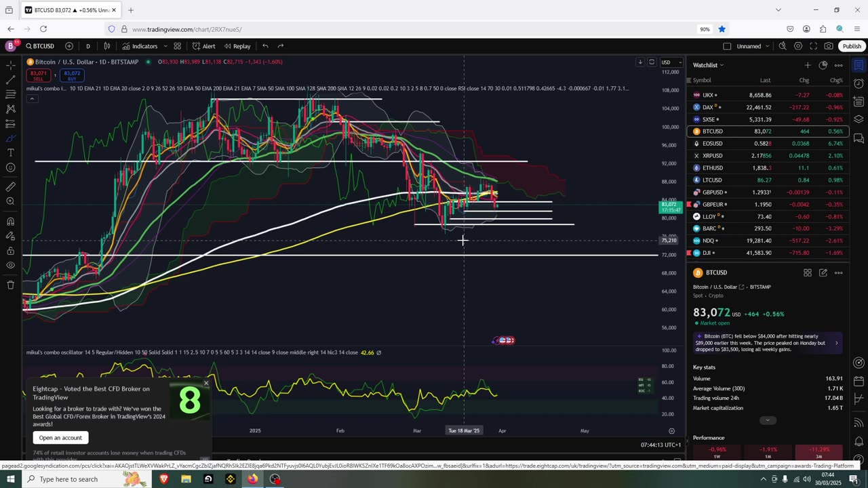
Task: Open the D timeframe interval selector
Action: tap(87, 46)
